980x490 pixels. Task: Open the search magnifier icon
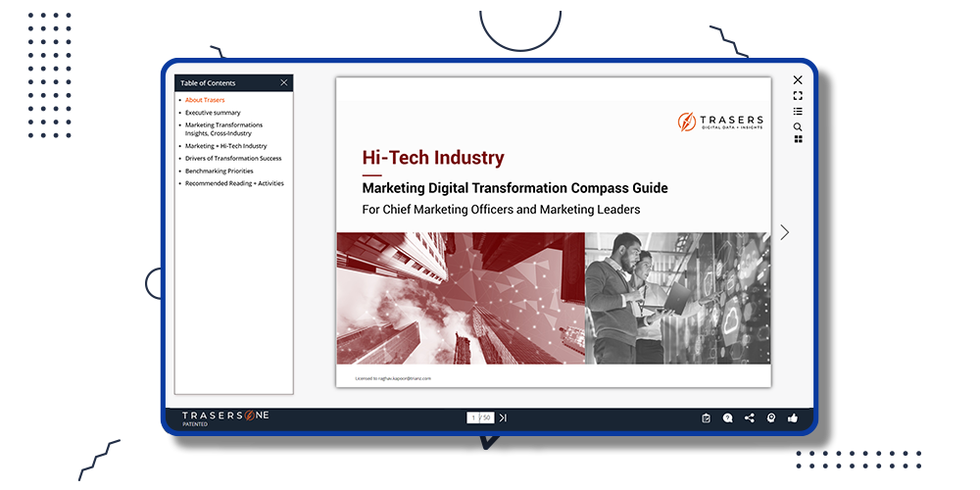[798, 126]
